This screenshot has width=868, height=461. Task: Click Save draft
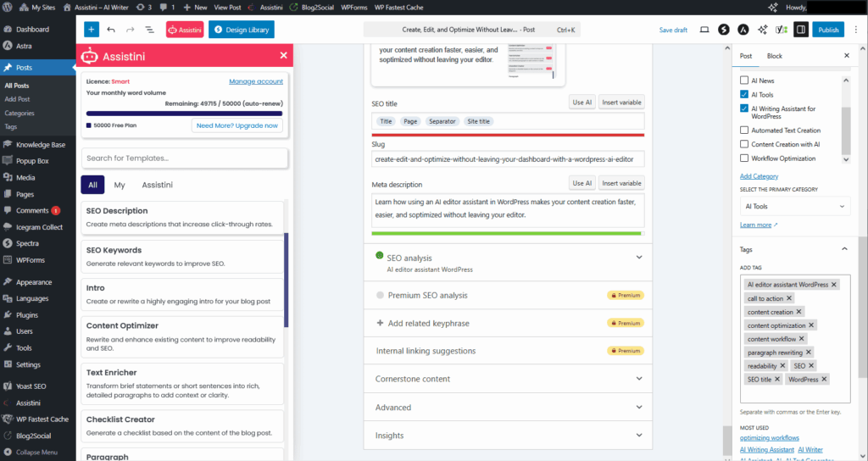(673, 30)
